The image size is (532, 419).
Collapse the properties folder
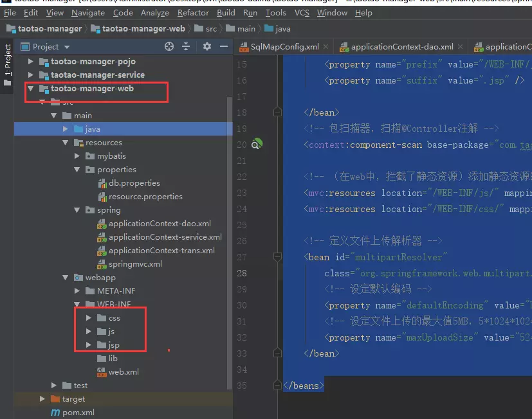point(77,170)
